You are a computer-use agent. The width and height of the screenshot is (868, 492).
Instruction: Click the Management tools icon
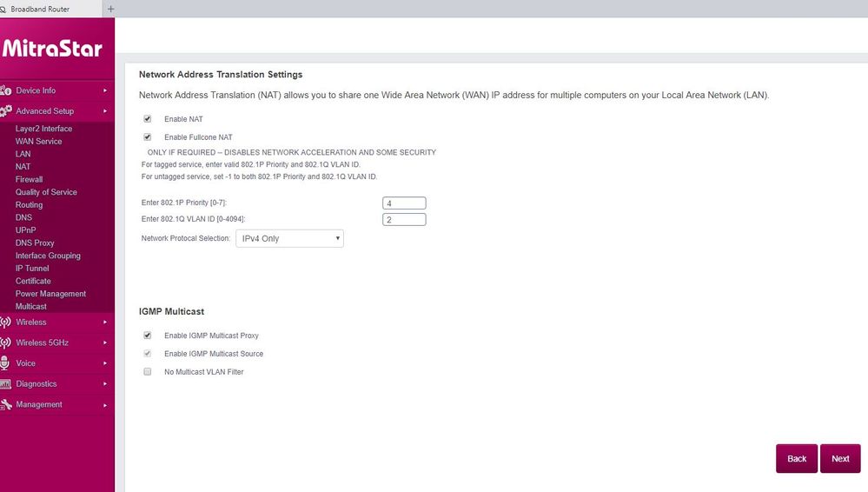[x=6, y=405]
